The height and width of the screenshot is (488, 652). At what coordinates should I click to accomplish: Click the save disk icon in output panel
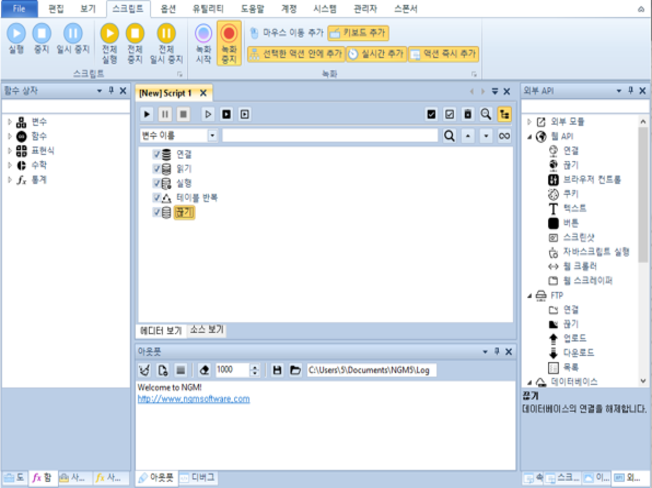pos(277,369)
